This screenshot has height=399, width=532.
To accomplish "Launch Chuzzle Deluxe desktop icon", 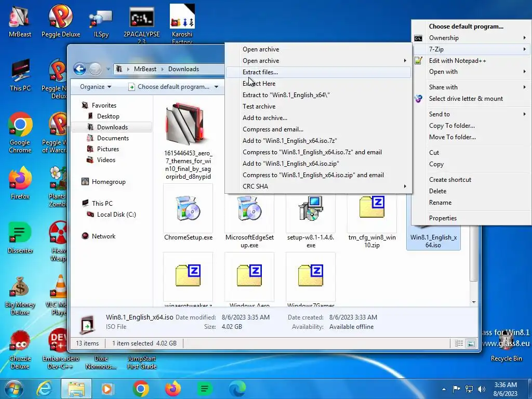I will pyautogui.click(x=20, y=350).
